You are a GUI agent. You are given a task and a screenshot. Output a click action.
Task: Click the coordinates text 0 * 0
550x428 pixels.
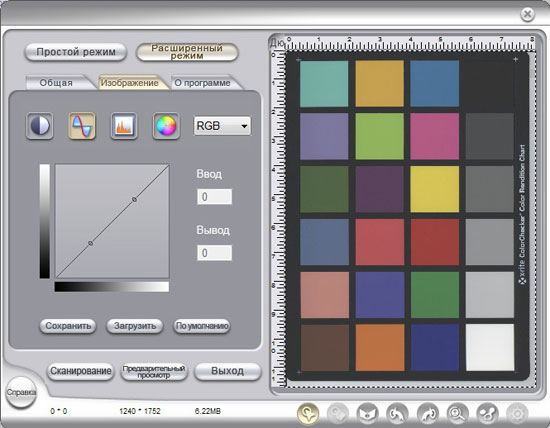(x=59, y=411)
